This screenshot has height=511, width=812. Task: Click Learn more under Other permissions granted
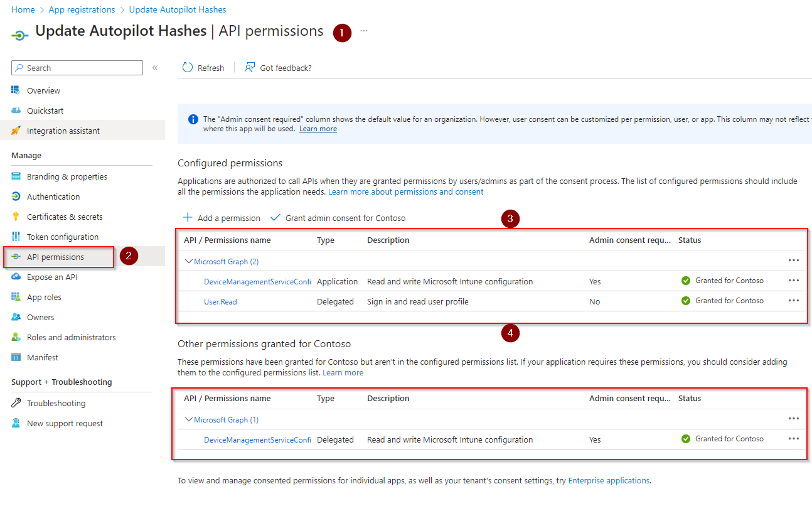(343, 372)
